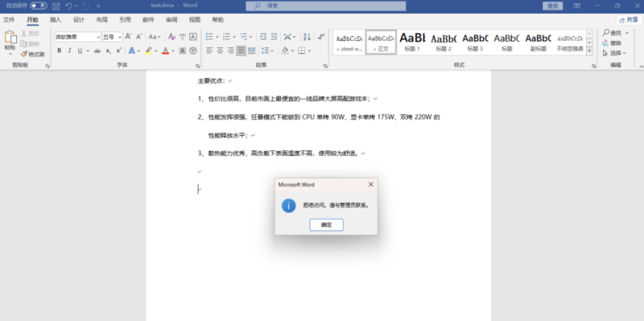Click the Replace (替换) icon
The width and height of the screenshot is (644, 321).
coord(605,43)
